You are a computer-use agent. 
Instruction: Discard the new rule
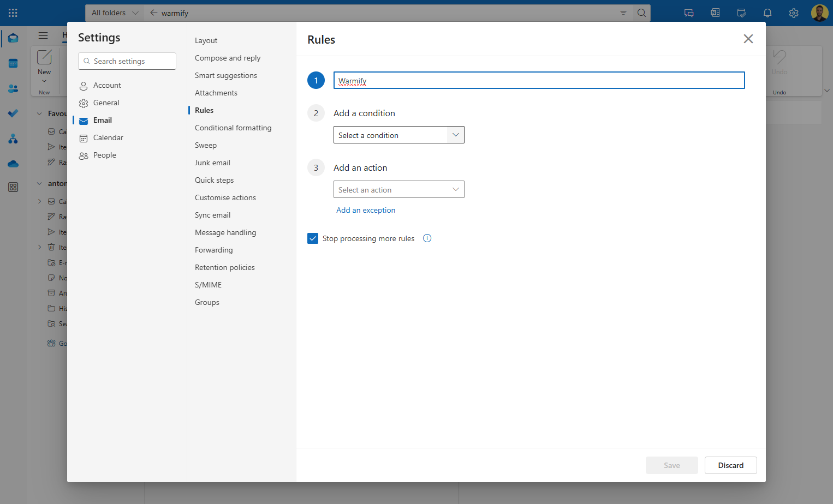731,465
